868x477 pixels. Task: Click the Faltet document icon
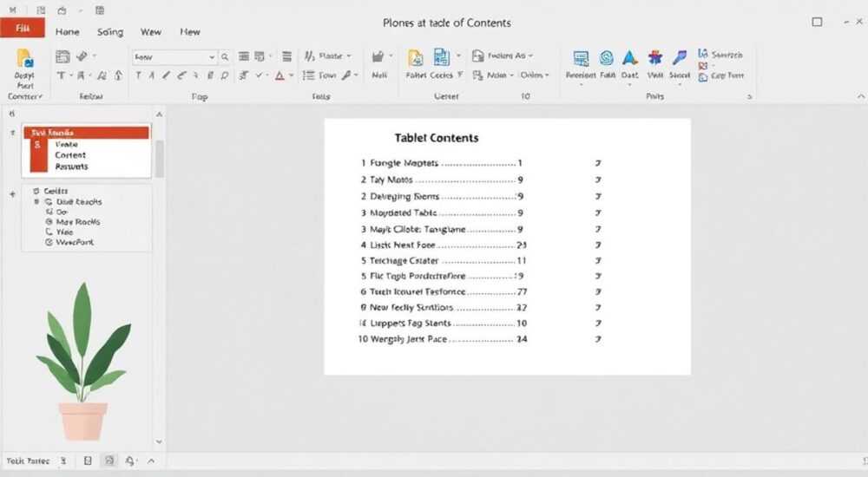pos(415,57)
